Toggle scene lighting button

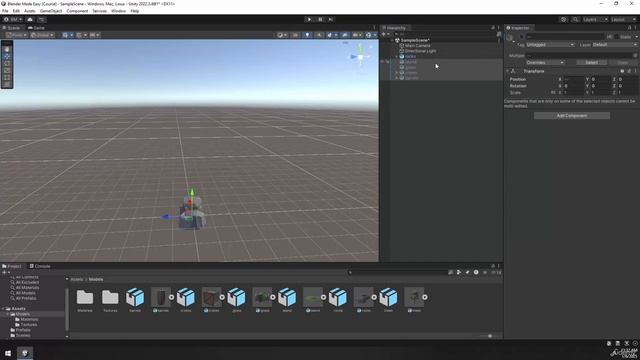click(x=307, y=35)
